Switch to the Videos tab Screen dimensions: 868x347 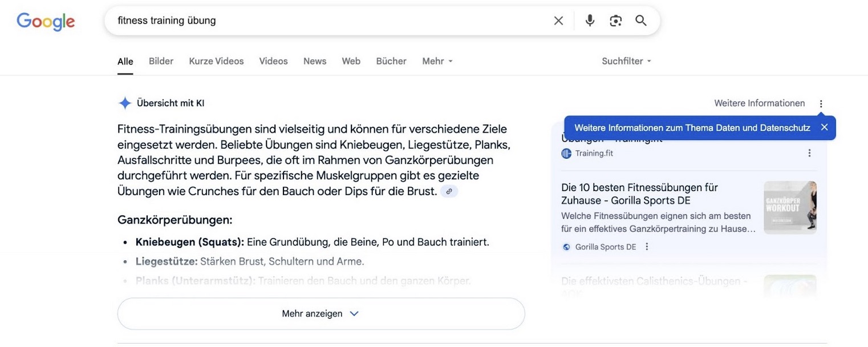(x=273, y=61)
